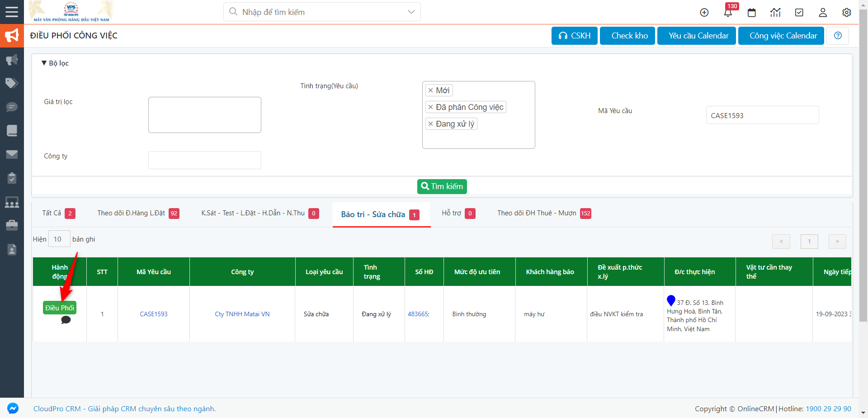Click the records per page field showing 10
The image size is (868, 418).
click(x=59, y=239)
